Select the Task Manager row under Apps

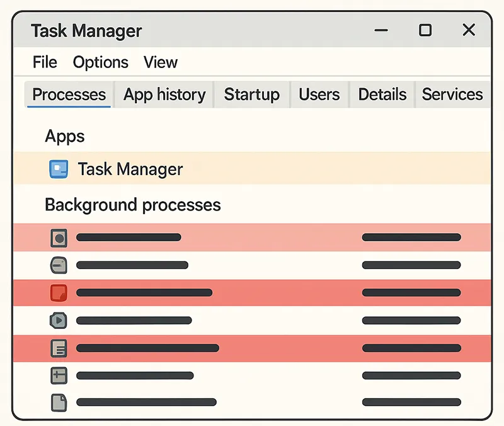pyautogui.click(x=253, y=168)
